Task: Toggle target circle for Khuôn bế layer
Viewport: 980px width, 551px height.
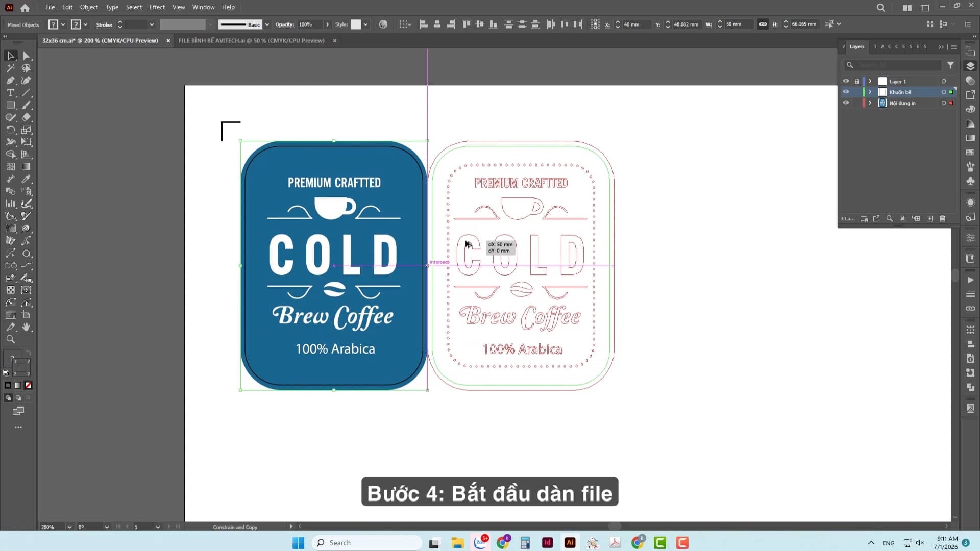Action: (x=944, y=92)
